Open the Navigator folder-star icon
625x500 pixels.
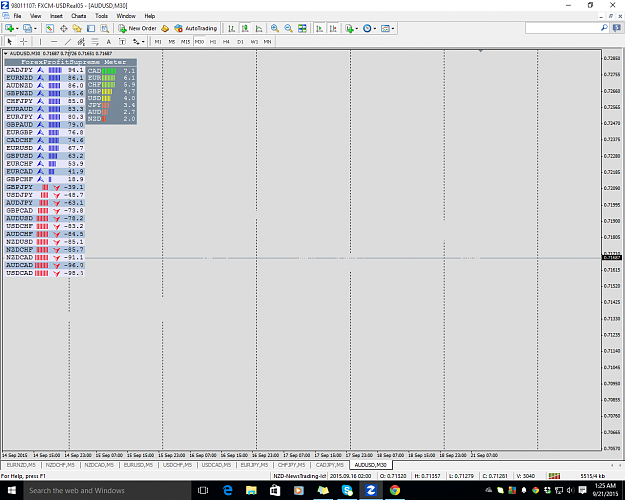pyautogui.click(x=77, y=28)
